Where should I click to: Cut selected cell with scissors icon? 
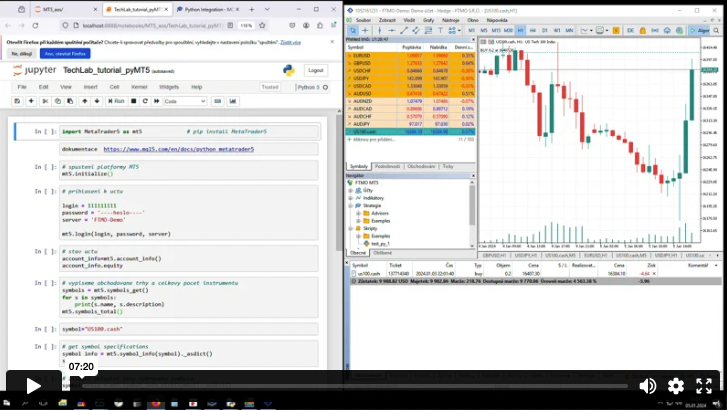click(x=45, y=101)
